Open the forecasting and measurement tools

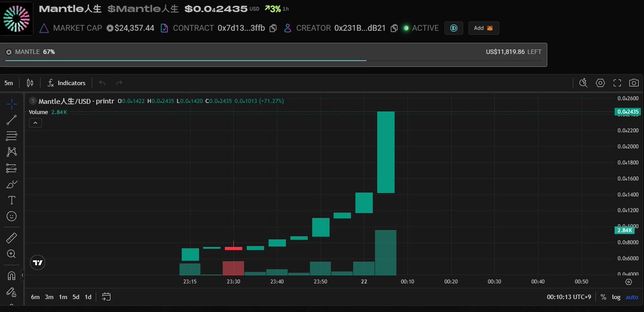[11, 168]
